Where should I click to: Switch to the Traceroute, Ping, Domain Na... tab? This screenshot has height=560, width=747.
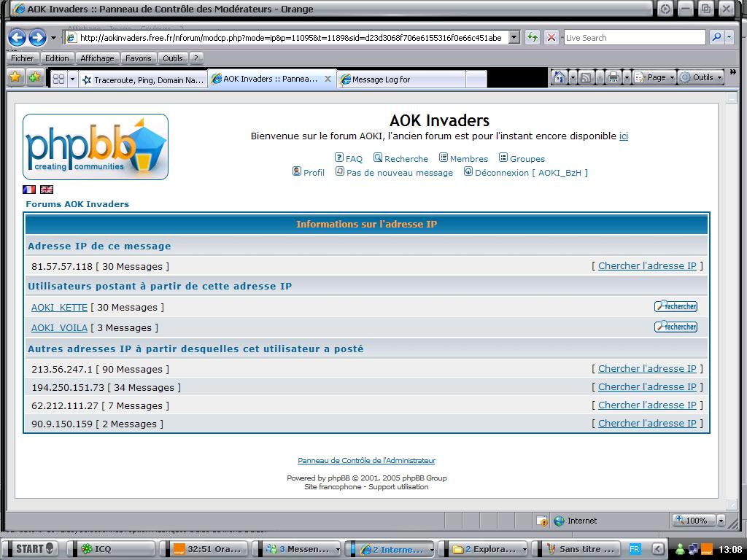[143, 79]
